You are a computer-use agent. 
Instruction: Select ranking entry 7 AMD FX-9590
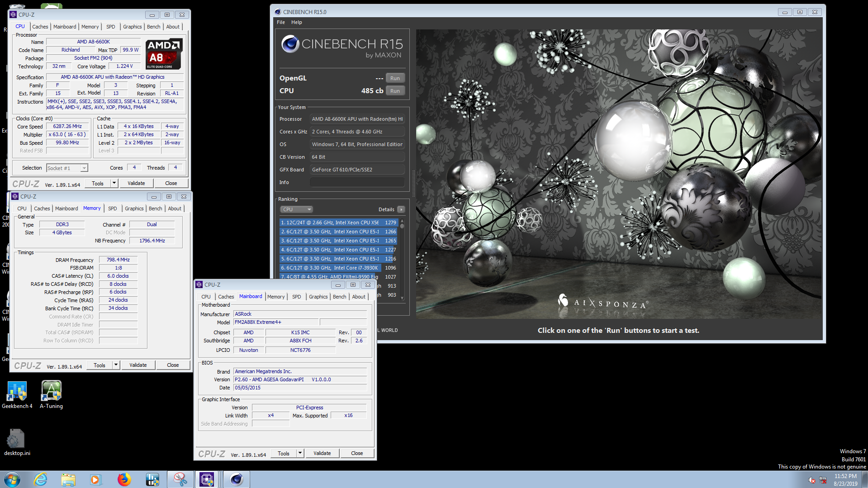click(338, 277)
